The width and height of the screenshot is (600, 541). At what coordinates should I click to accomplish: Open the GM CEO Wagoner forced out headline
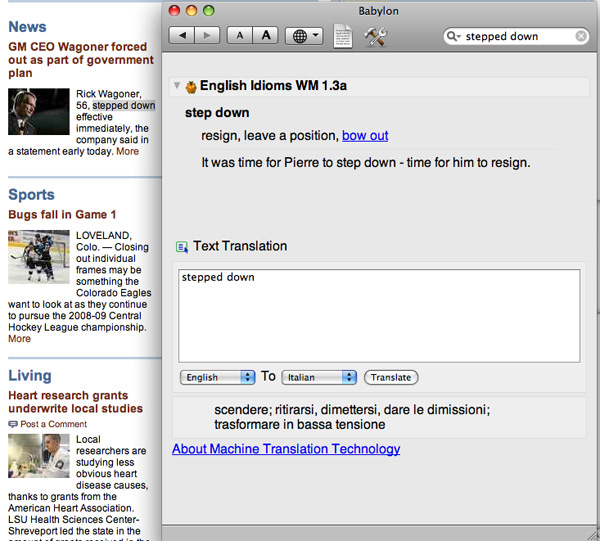pos(81,60)
